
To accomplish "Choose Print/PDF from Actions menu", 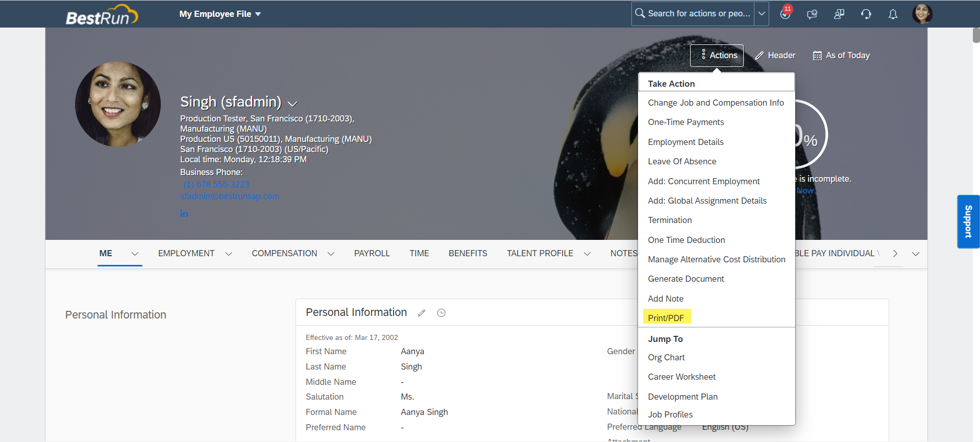I will 666,317.
